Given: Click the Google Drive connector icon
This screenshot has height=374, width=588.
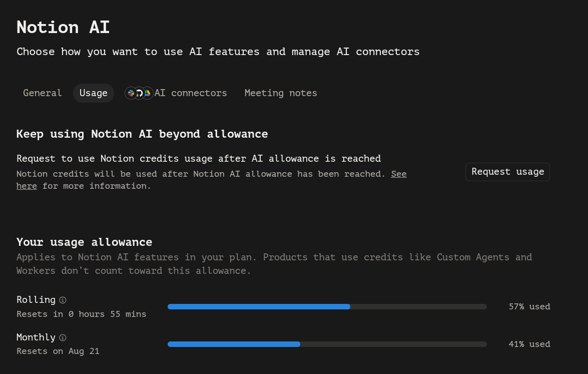Looking at the screenshot, I should point(147,93).
